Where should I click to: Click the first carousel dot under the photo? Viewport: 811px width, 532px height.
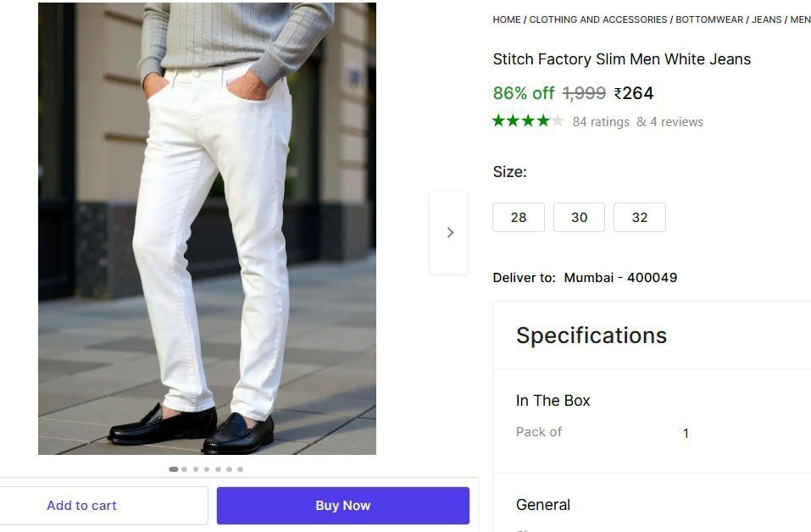pyautogui.click(x=173, y=468)
